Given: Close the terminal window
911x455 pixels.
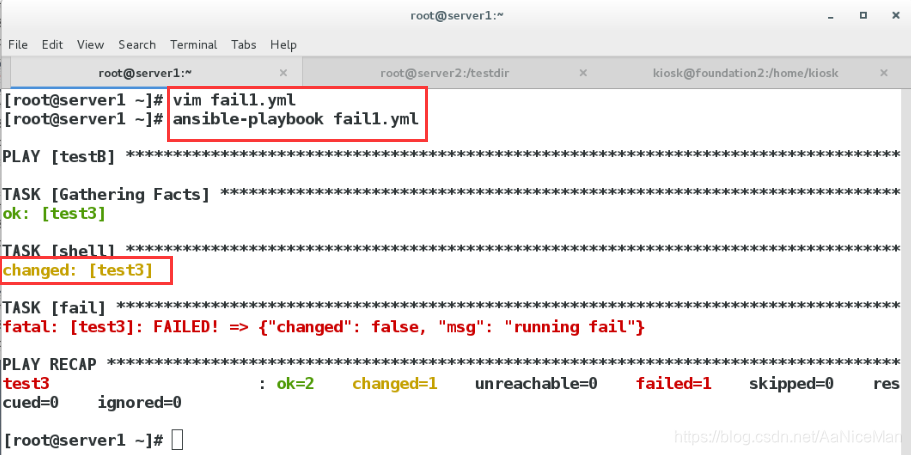Looking at the screenshot, I should pyautogui.click(x=894, y=16).
